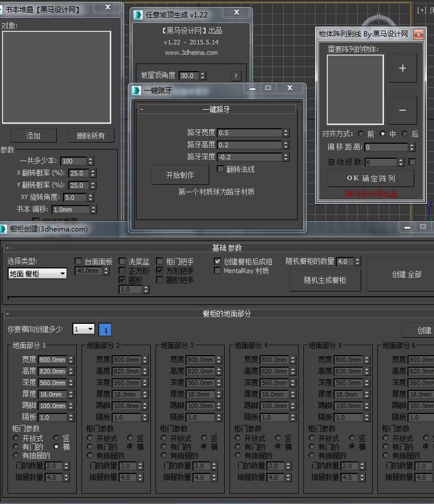Click the 需要阵列的物体 list box

355,89
